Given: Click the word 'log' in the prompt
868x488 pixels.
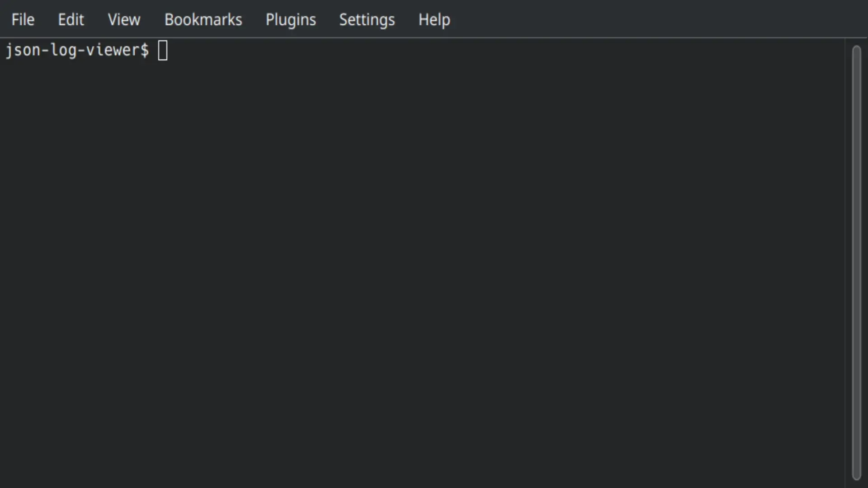Looking at the screenshot, I should [63, 50].
